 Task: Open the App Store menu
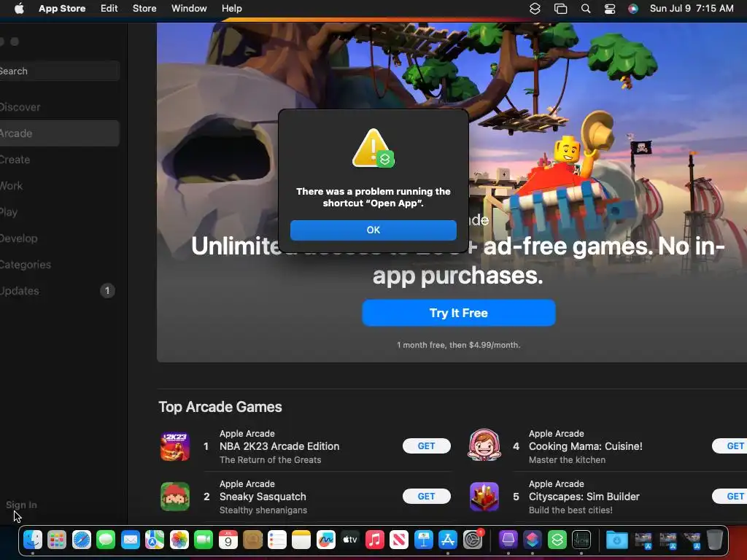tap(62, 9)
